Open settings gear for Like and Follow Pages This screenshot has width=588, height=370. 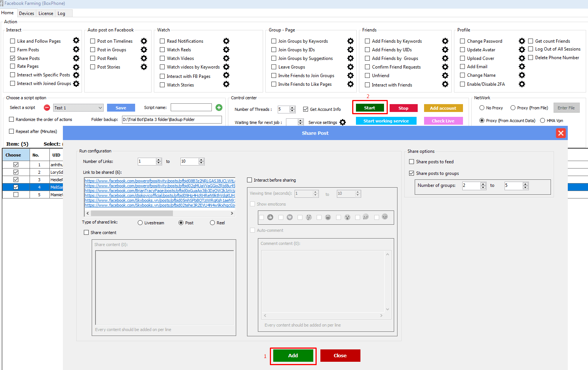click(76, 40)
